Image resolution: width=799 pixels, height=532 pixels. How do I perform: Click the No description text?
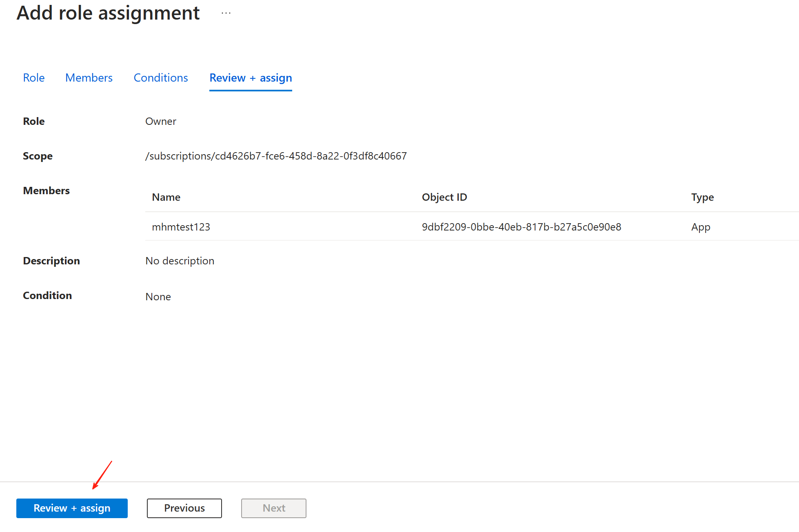click(x=180, y=261)
